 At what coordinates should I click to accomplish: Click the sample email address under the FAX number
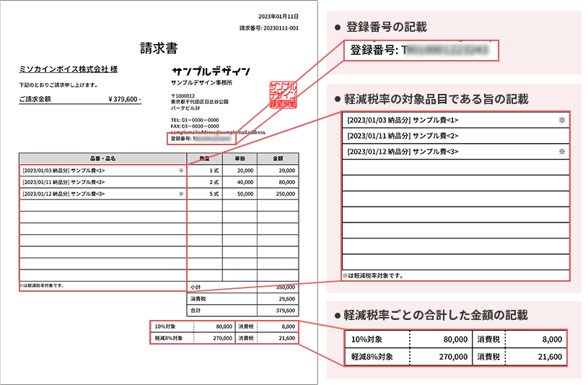218,132
